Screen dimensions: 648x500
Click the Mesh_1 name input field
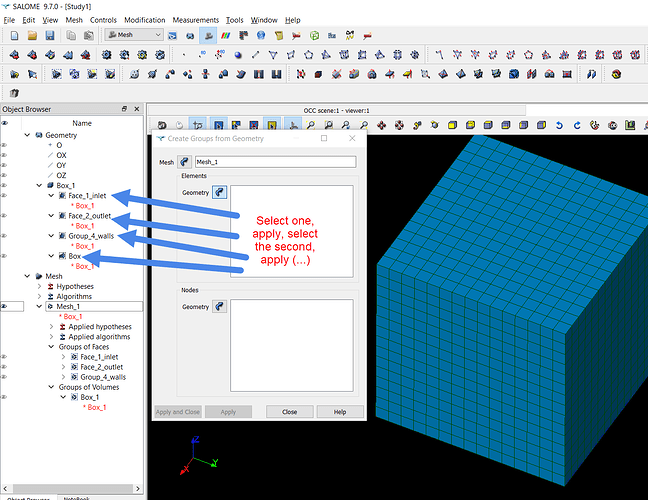pyautogui.click(x=275, y=162)
